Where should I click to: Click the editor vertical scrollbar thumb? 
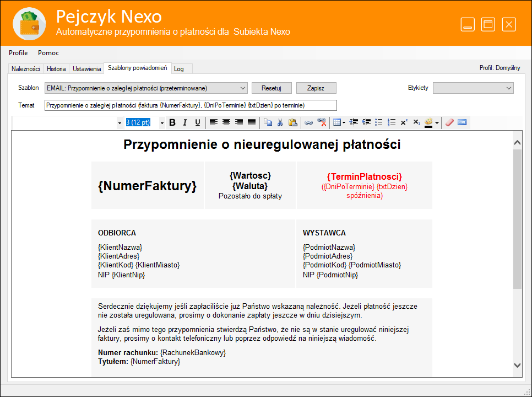517,219
